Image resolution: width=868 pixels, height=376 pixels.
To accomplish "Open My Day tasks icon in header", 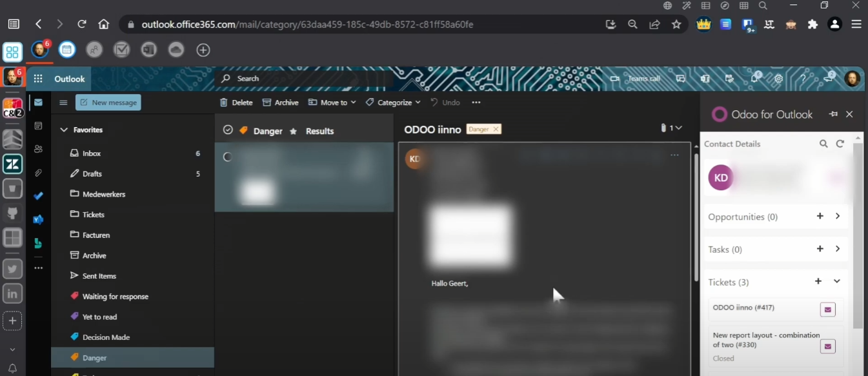I will (730, 79).
